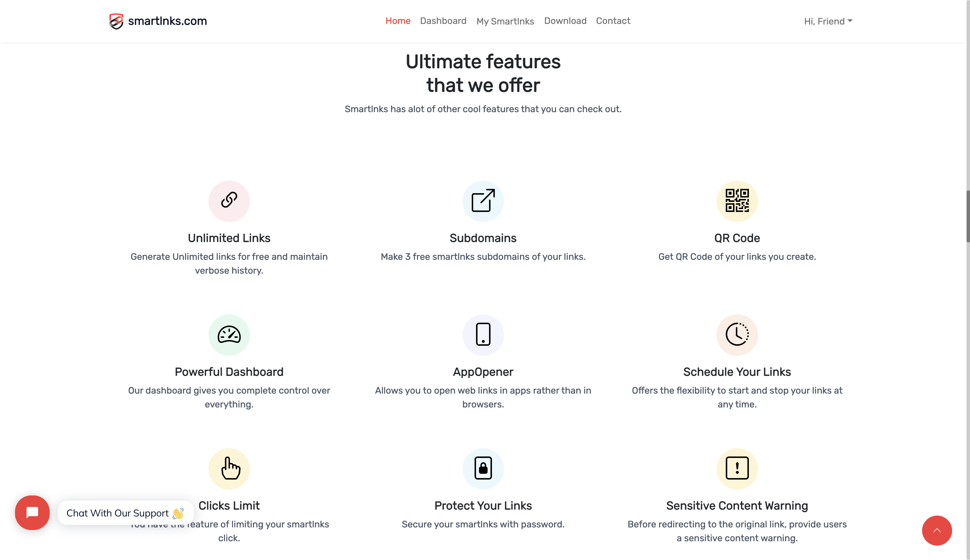The width and height of the screenshot is (970, 560).
Task: Open the Download page link
Action: pos(565,21)
